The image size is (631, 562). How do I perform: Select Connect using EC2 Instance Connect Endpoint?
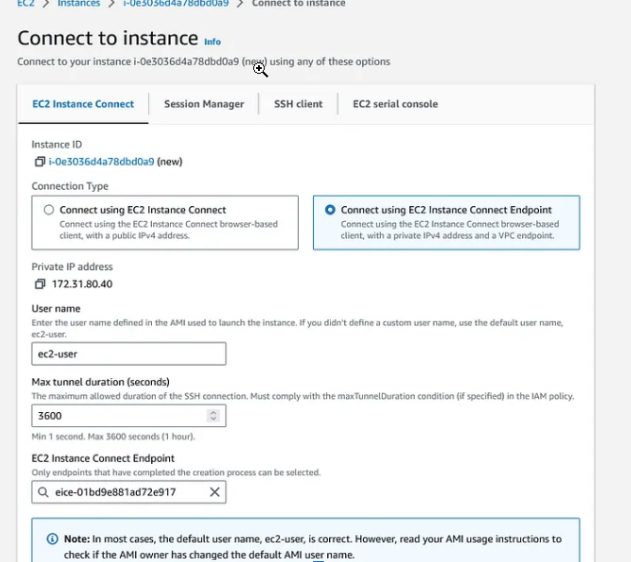coord(330,210)
